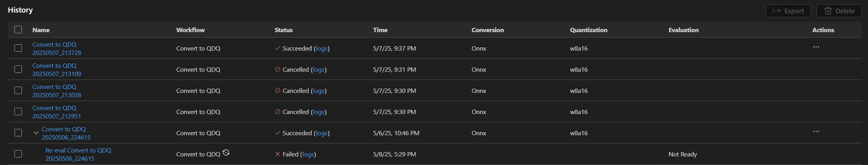The image size is (868, 165).
Task: Collapse the 20250506_224615 run row
Action: [x=36, y=133]
